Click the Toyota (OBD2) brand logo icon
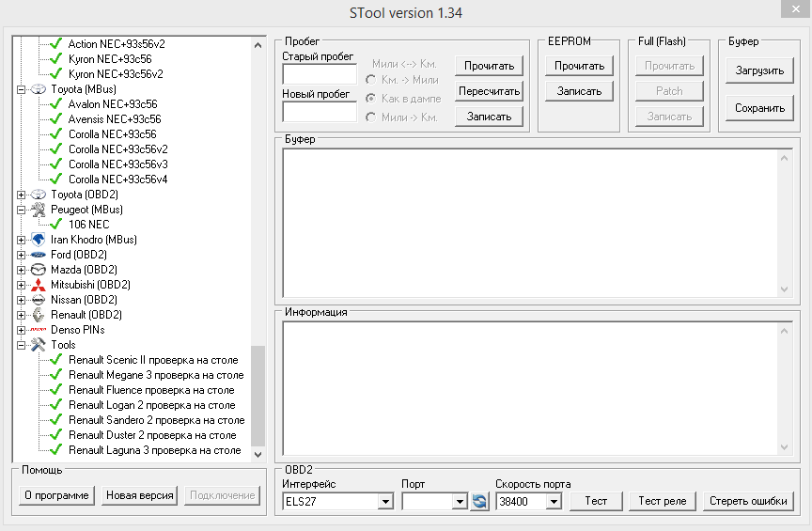 tap(39, 195)
